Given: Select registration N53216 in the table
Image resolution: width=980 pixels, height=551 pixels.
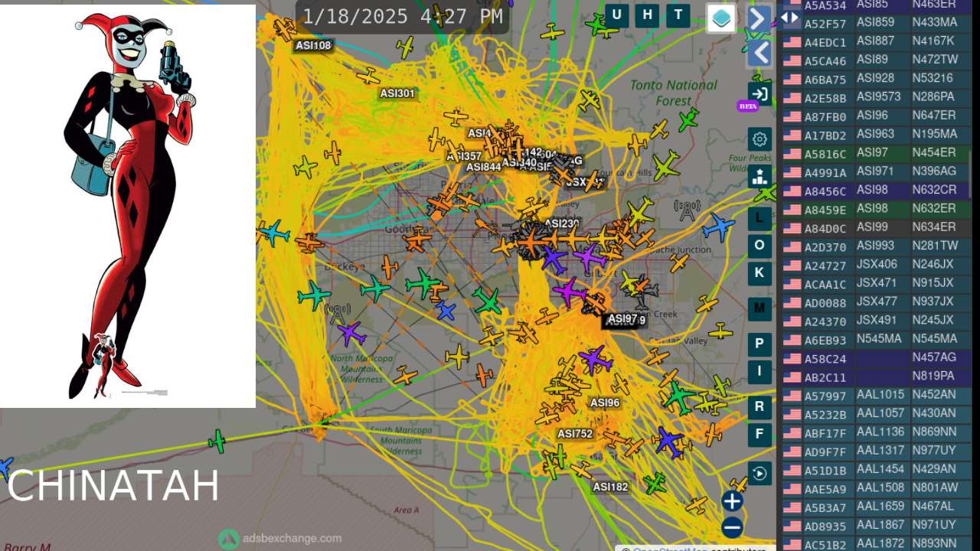Looking at the screenshot, I should click(x=933, y=78).
